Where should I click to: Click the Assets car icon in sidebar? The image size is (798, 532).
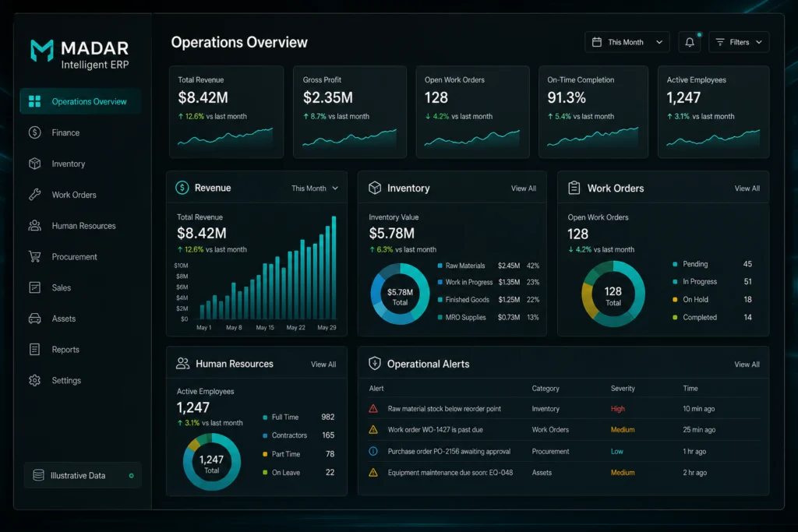coord(34,319)
